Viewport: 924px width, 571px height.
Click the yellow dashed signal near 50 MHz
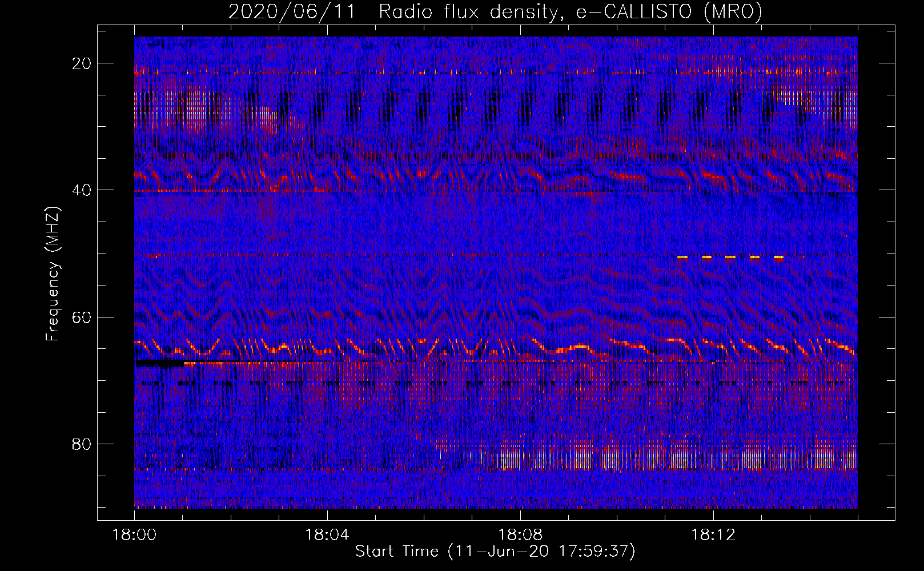tap(730, 258)
